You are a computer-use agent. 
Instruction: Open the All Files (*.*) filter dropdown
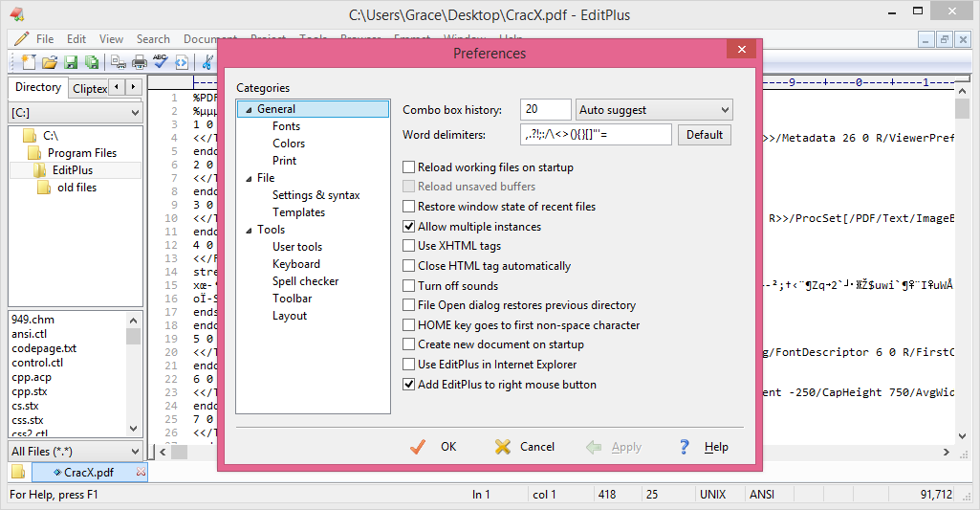(76, 452)
